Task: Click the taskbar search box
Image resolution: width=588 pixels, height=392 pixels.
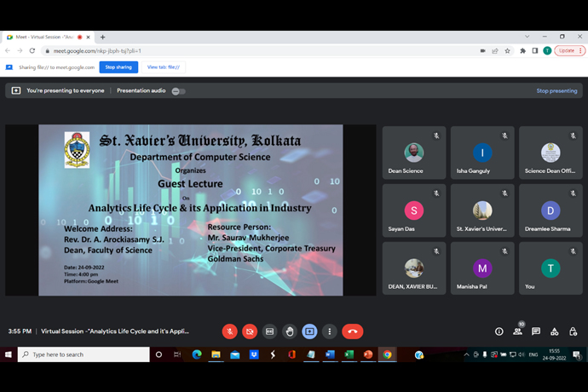Action: click(84, 355)
